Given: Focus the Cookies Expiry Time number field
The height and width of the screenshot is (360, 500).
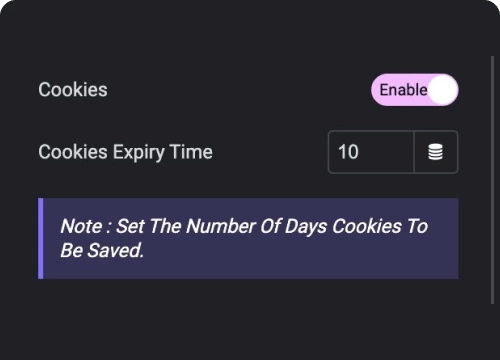Looking at the screenshot, I should (371, 152).
